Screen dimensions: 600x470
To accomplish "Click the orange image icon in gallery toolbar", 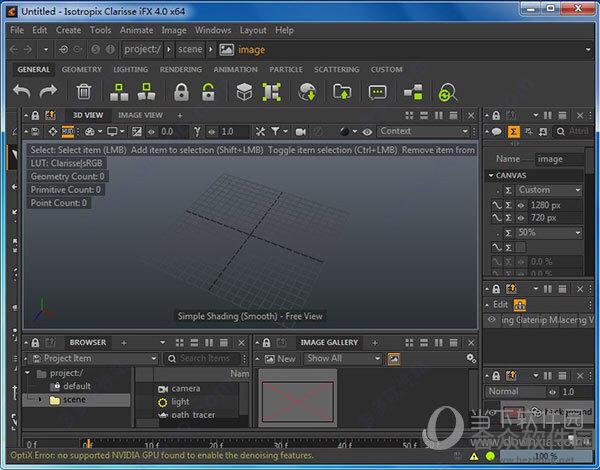I will click(x=393, y=359).
